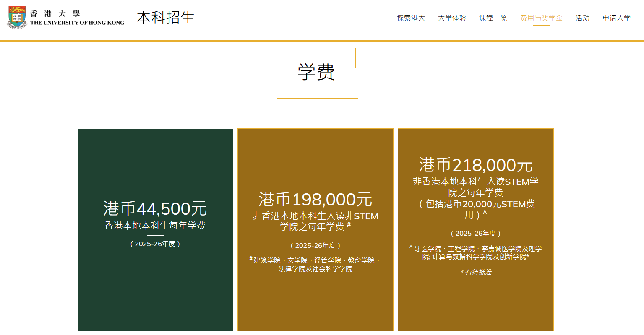644x335 pixels.
Task: Click the 2025-26年度 label in green card
Action: point(155,244)
